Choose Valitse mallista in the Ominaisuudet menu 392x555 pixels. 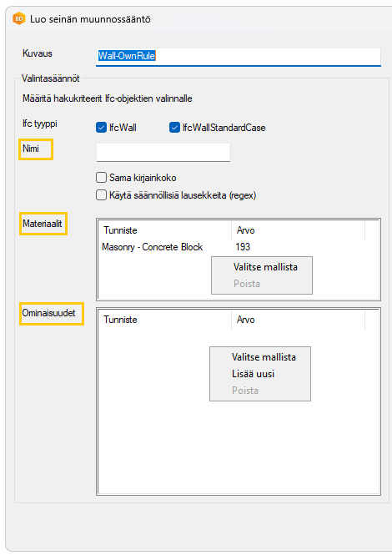(264, 357)
